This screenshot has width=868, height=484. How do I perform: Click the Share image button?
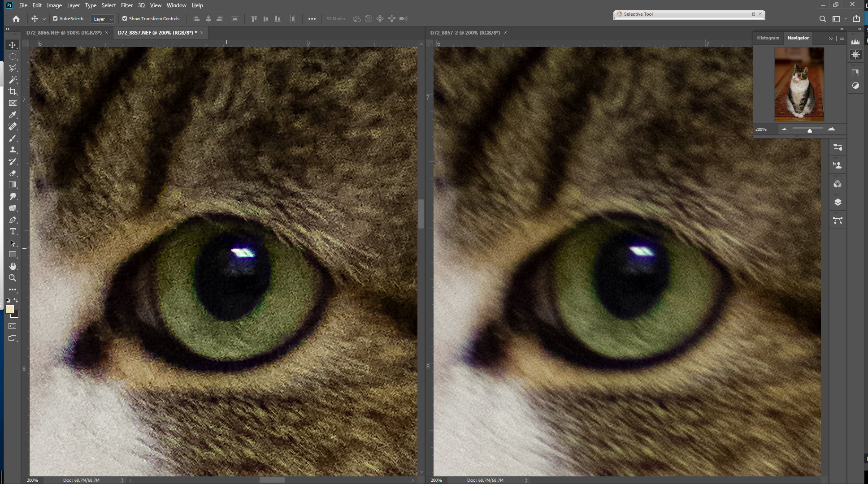pos(856,19)
